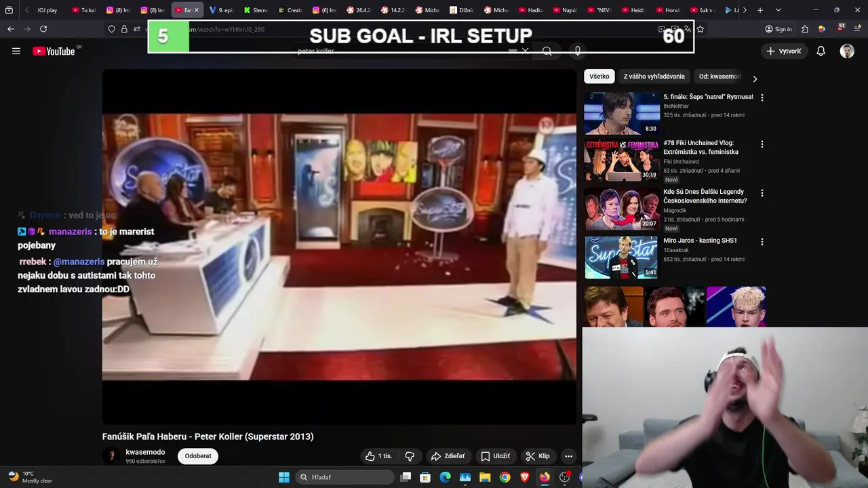Open Microsoft Store from the taskbar
Image resolution: width=868 pixels, height=488 pixels.
coord(425,477)
